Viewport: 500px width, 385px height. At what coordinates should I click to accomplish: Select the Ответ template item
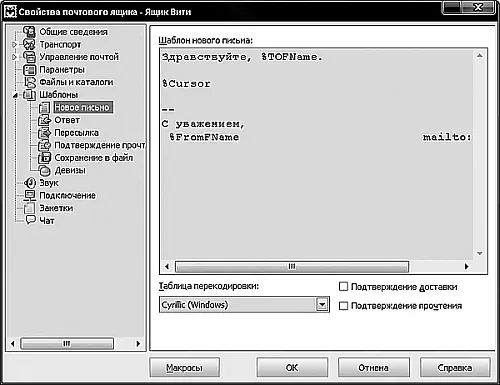click(67, 120)
